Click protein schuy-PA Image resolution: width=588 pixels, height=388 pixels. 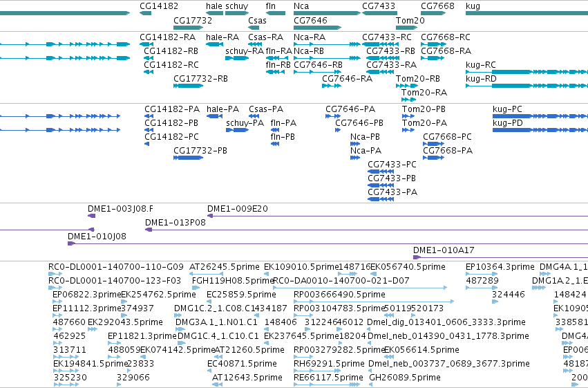[245, 123]
